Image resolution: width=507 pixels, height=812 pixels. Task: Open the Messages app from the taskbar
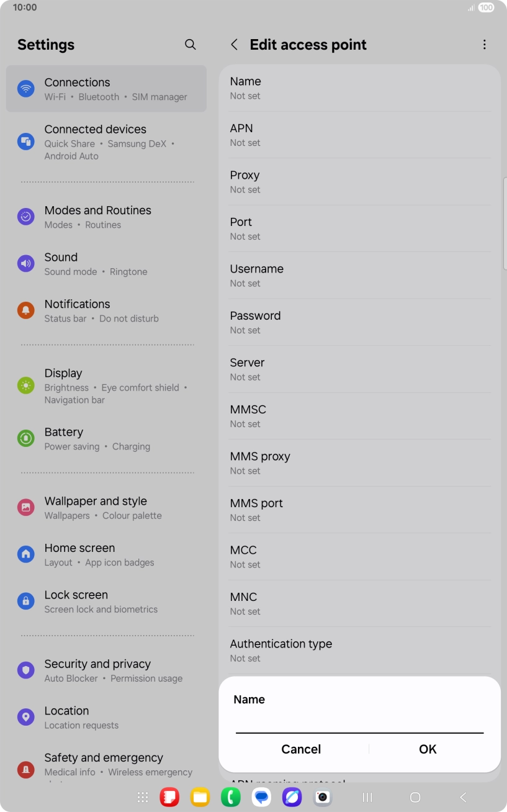261,797
